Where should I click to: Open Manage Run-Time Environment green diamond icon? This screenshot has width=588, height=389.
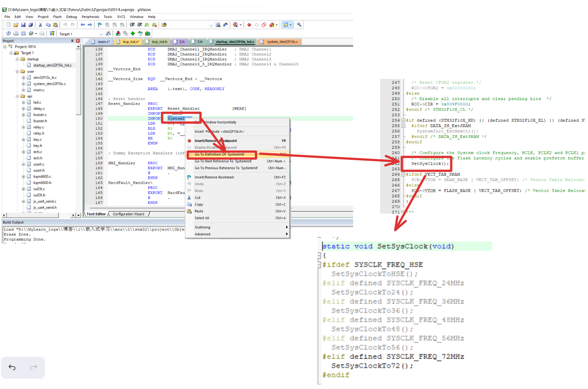pyautogui.click(x=133, y=34)
